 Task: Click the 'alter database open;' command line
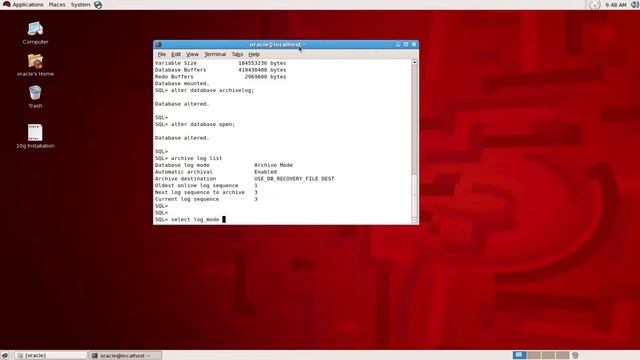(195, 124)
